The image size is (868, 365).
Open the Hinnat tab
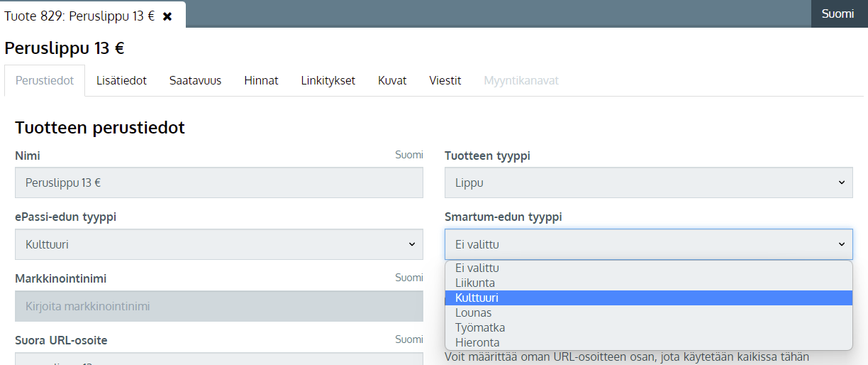261,80
